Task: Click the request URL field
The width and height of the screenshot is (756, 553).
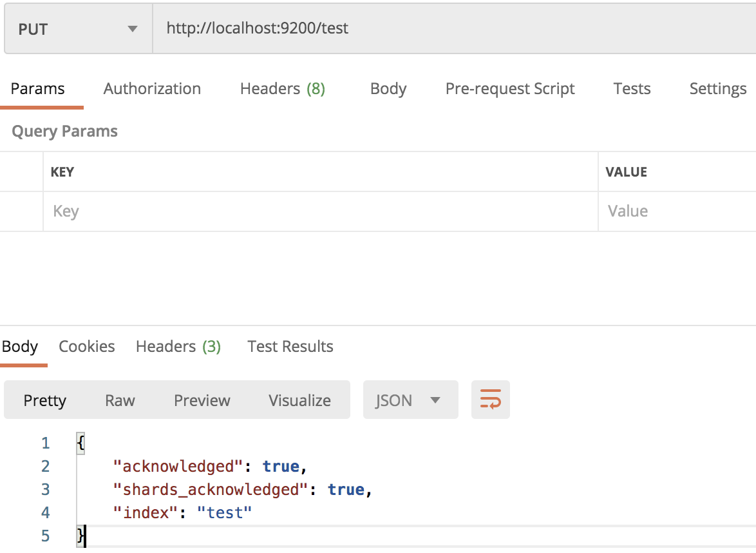Action: pyautogui.click(x=451, y=29)
